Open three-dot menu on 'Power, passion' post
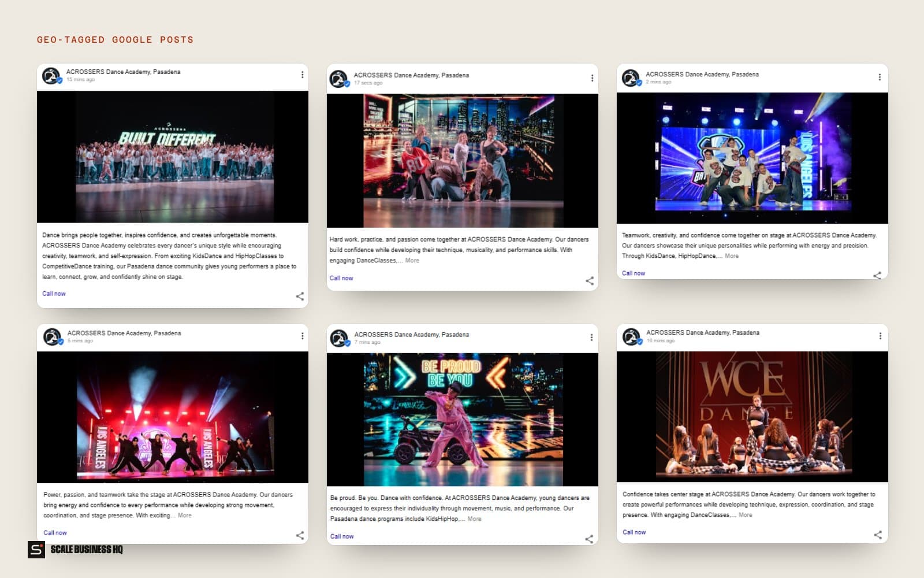 click(302, 336)
